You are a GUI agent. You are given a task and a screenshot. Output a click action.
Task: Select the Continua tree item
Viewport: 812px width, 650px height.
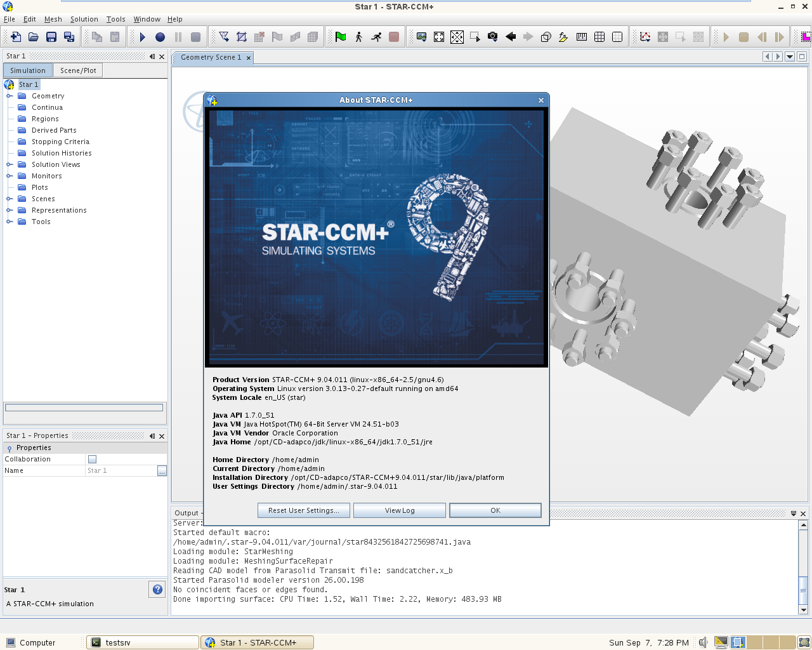47,107
